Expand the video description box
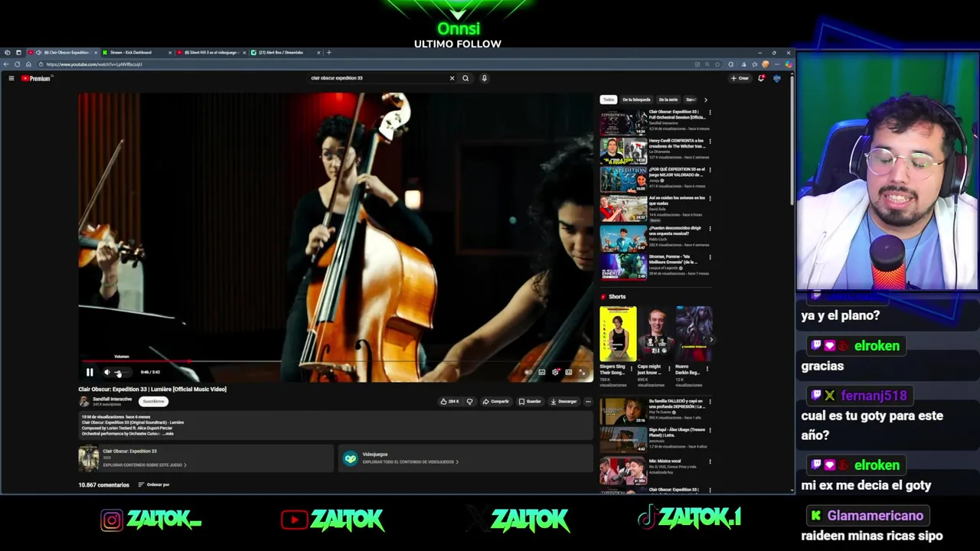Screen dimensions: 980x551 coord(335,425)
